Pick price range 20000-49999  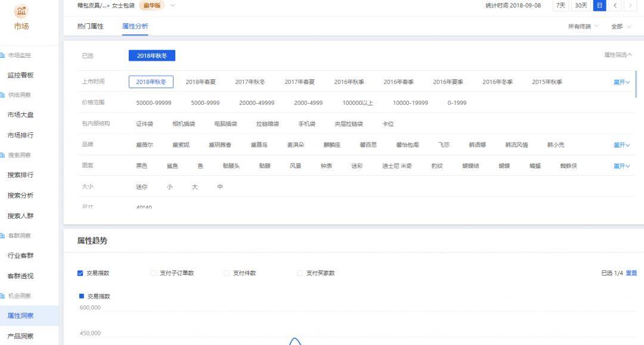coord(256,102)
